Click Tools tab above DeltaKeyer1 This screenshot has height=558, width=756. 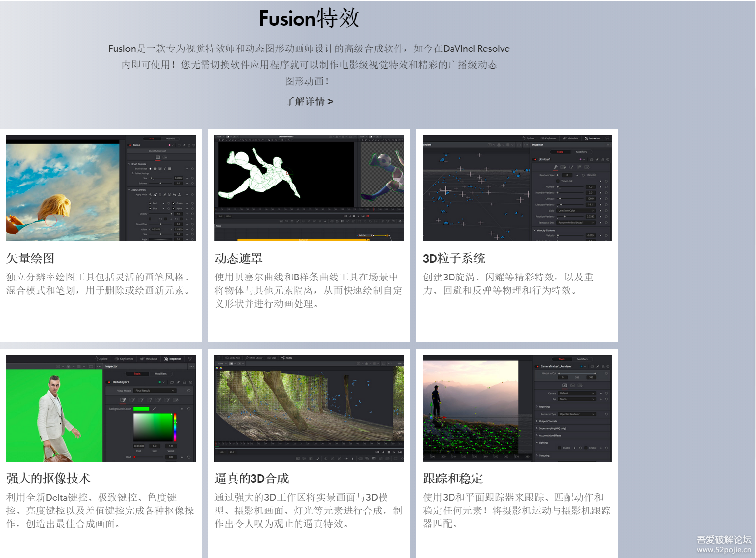coord(137,374)
